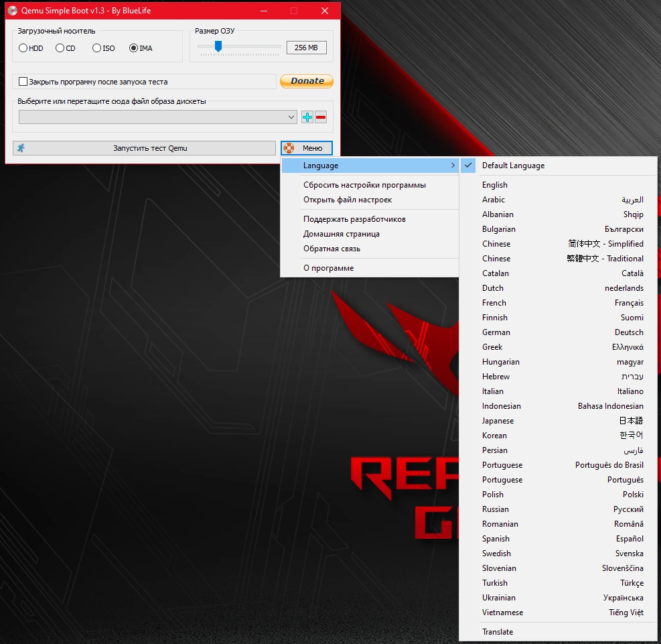
Task: Click the red minus remove image icon
Action: click(321, 117)
